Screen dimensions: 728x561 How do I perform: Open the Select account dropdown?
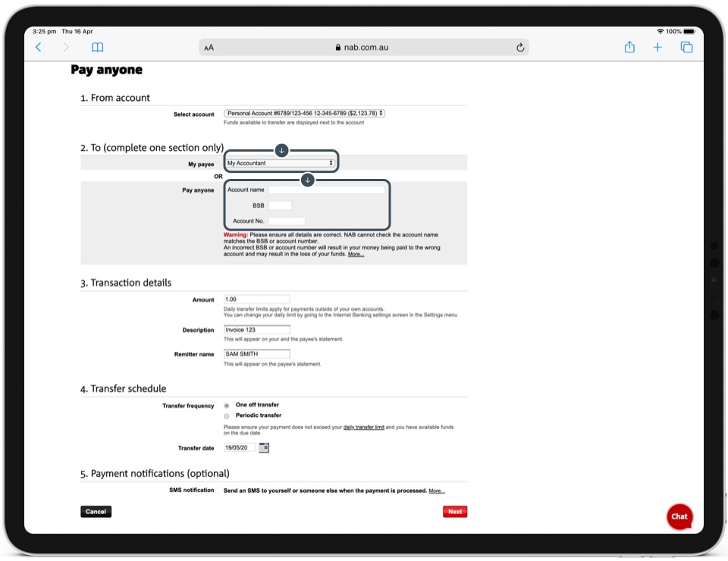[x=304, y=114]
